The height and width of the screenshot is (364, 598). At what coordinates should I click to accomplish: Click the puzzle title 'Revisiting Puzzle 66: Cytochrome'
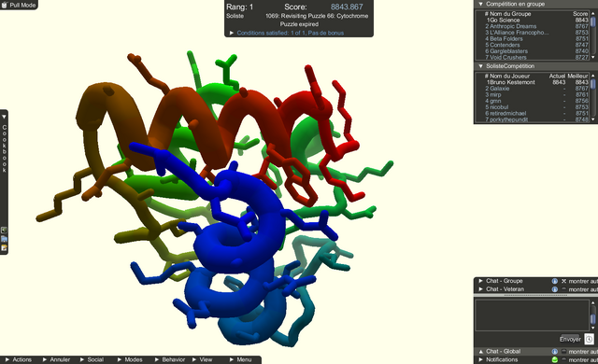pyautogui.click(x=325, y=16)
